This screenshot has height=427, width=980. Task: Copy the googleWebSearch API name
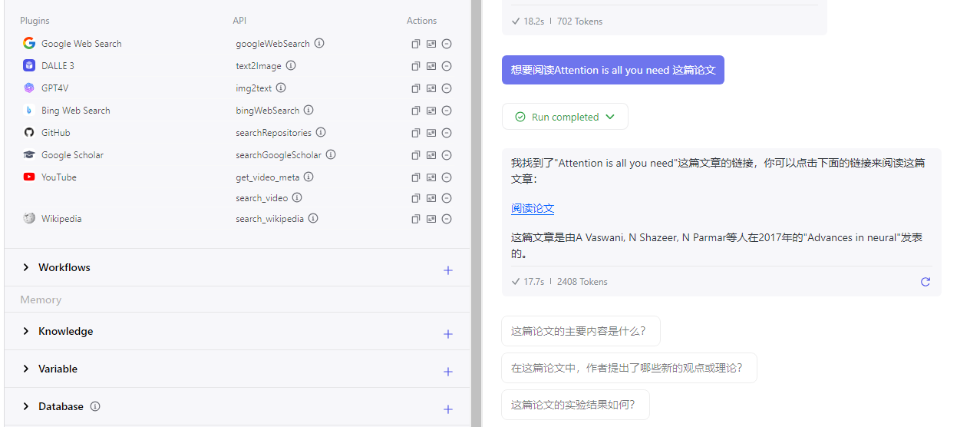416,44
